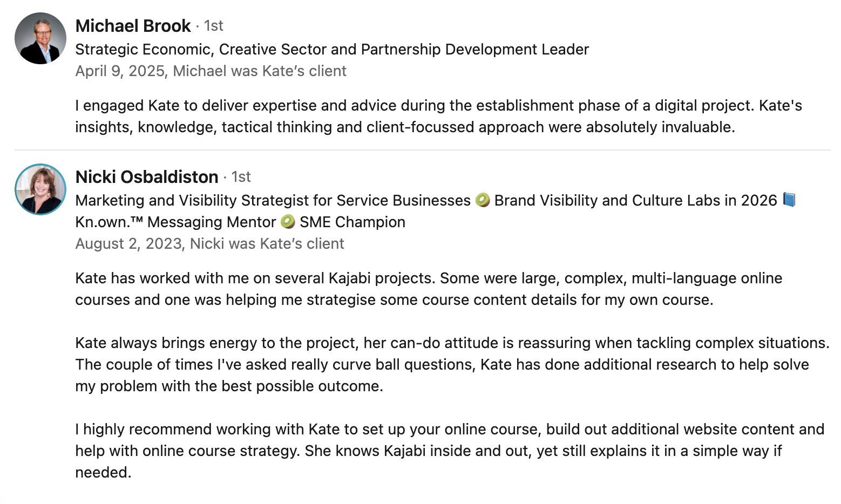This screenshot has width=841, height=504.
Task: Click the Nicki Osbaldiston name link
Action: tap(147, 176)
